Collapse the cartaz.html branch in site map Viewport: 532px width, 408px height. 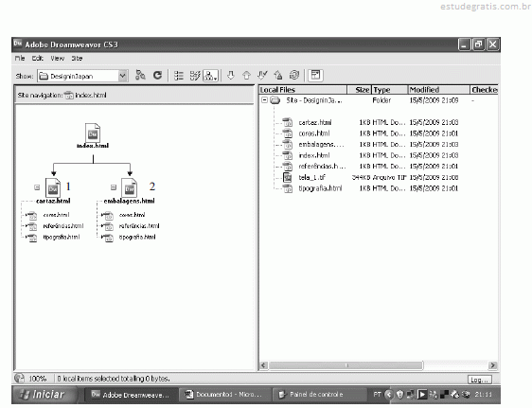click(x=37, y=187)
